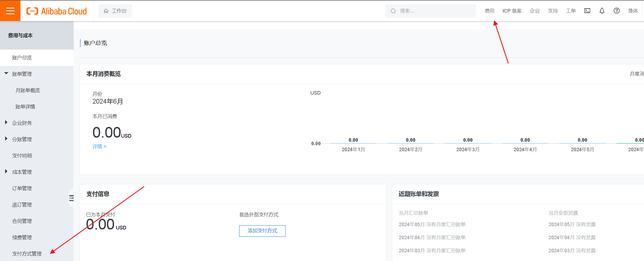Viewport: 644px width, 261px height.
Task: Expand the 企业财务 section
Action: click(x=6, y=123)
